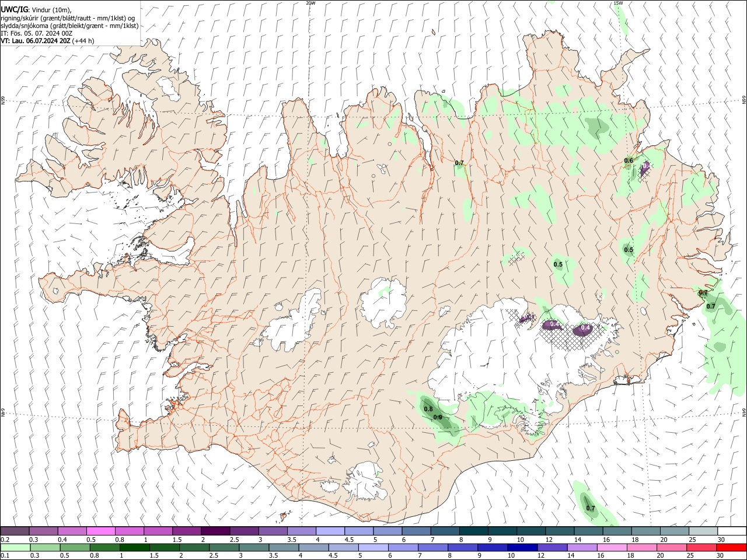This screenshot has width=747, height=560.
Task: Select the purple 1.5 swatch in the snow legend
Action: tap(187, 531)
